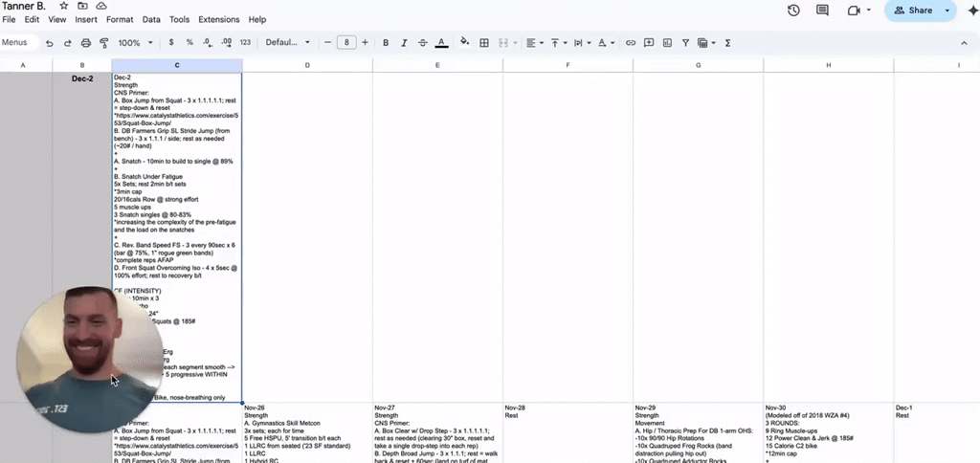980x463 pixels.
Task: Open the functions (sigma) menu
Action: (728, 42)
